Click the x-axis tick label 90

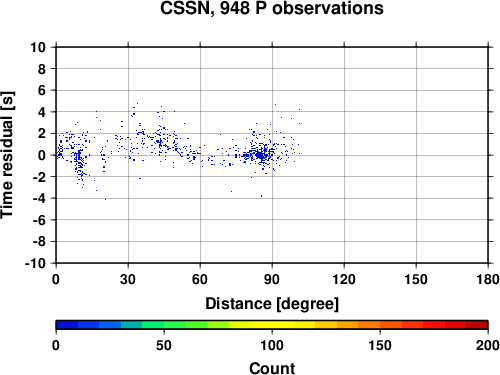pyautogui.click(x=272, y=279)
